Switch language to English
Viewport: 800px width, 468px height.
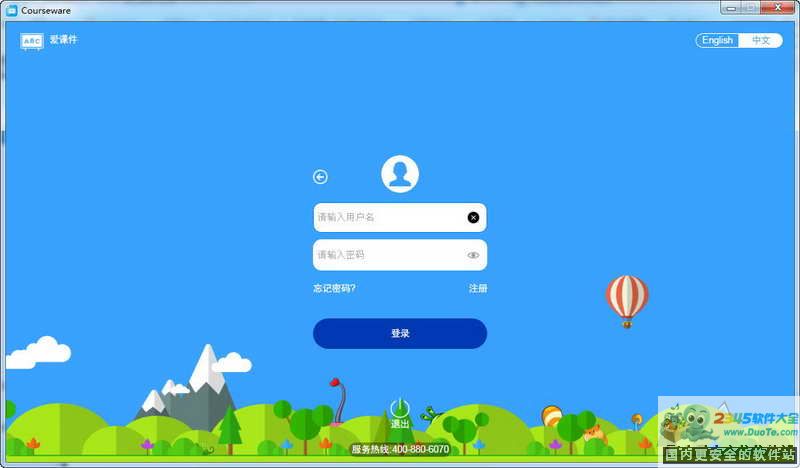point(718,40)
